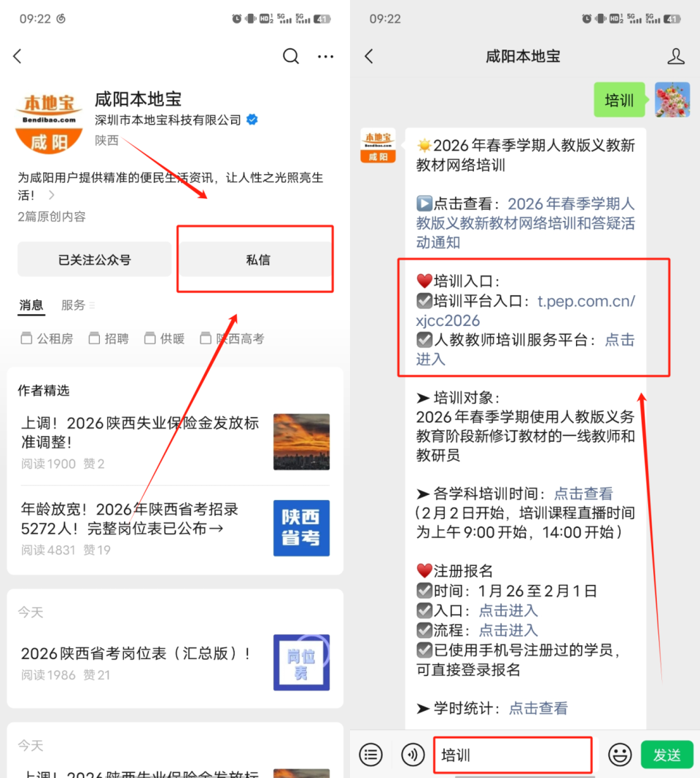Image resolution: width=700 pixels, height=778 pixels.
Task: Tap the back arrow on the chat screen
Action: [368, 55]
